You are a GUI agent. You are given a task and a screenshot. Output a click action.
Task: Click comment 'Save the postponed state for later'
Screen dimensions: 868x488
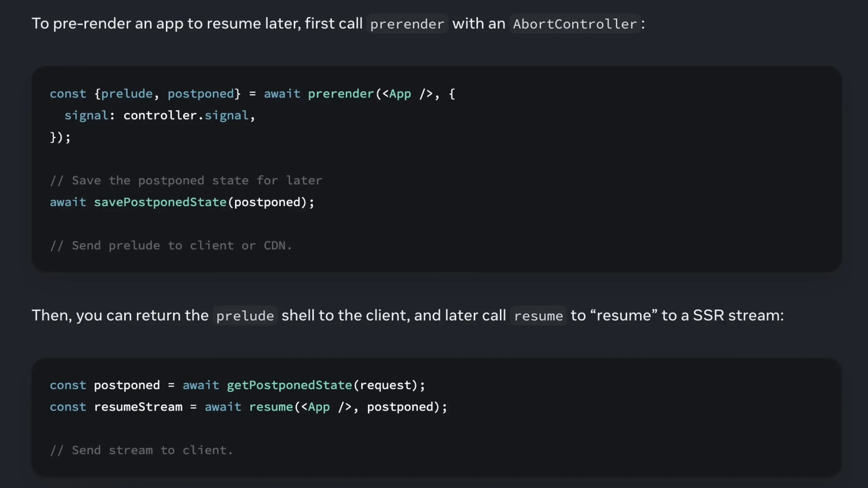(186, 181)
